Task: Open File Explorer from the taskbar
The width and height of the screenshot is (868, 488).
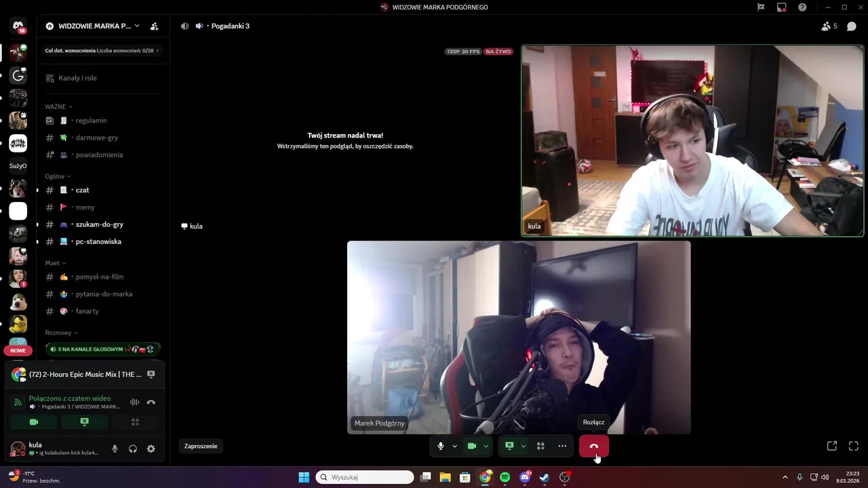Action: pyautogui.click(x=446, y=477)
